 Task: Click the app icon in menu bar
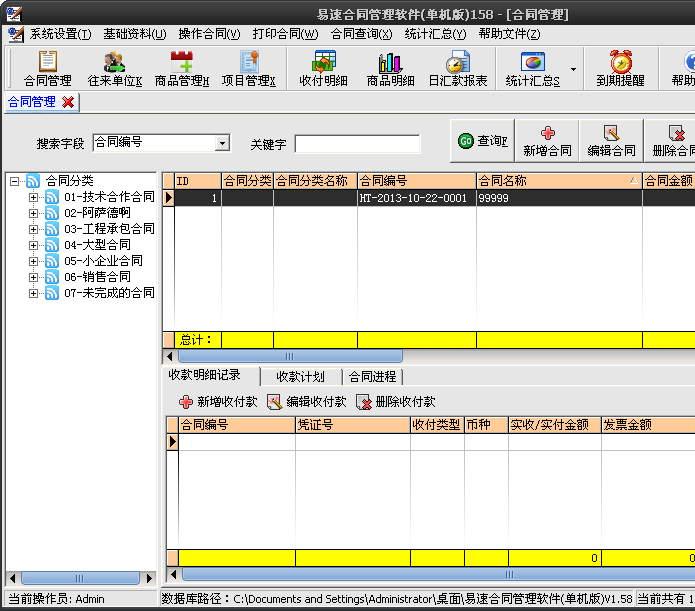[x=16, y=34]
